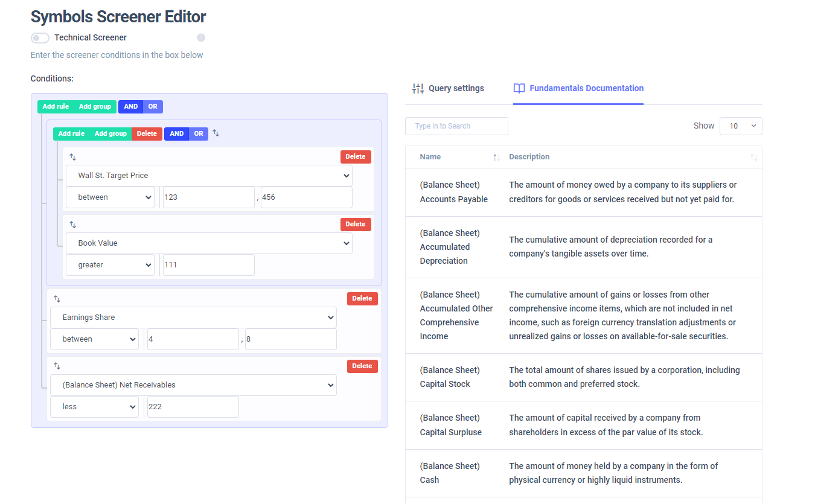This screenshot has width=815, height=504.
Task: Open the Book Value field dropdown
Action: [x=209, y=243]
